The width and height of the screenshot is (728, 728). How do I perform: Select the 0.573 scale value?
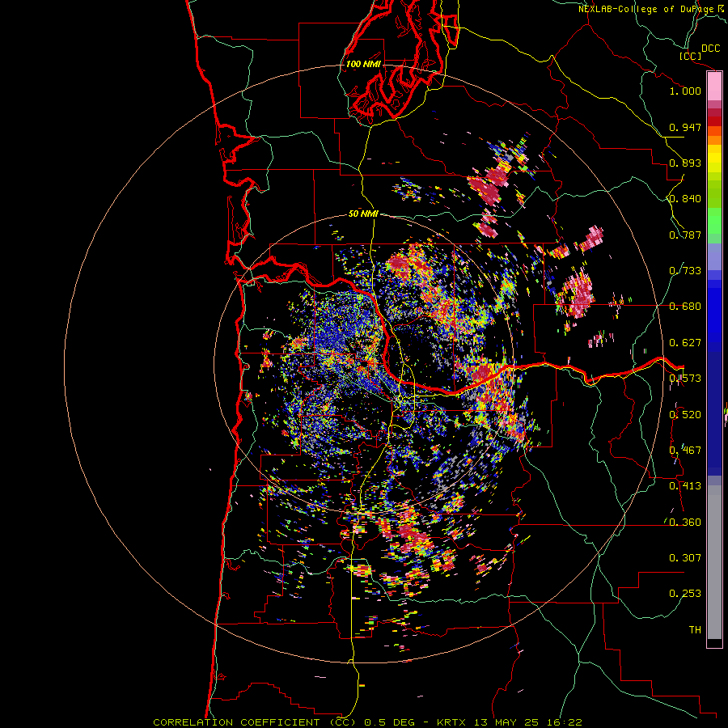685,379
